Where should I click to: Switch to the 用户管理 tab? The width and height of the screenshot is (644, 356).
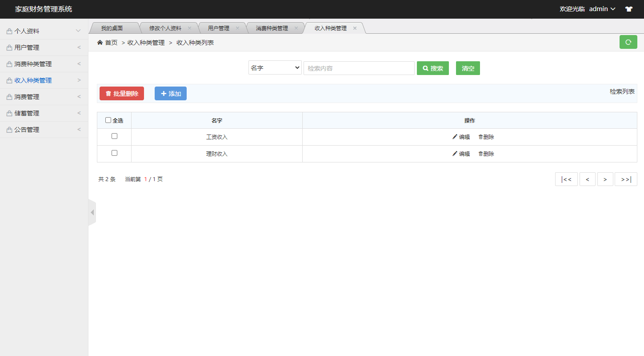click(219, 28)
